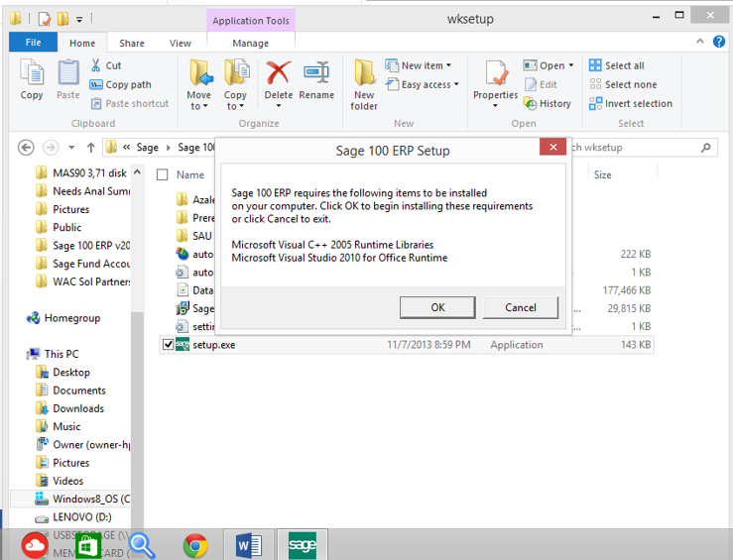Open Music in navigation pane
This screenshot has height=560, width=733.
(58, 426)
